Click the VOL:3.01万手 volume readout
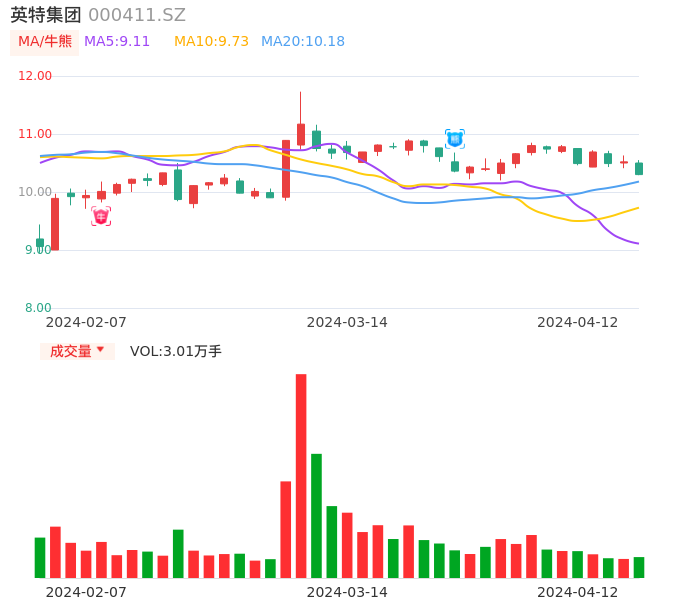Image resolution: width=686 pixels, height=606 pixels. tap(176, 351)
